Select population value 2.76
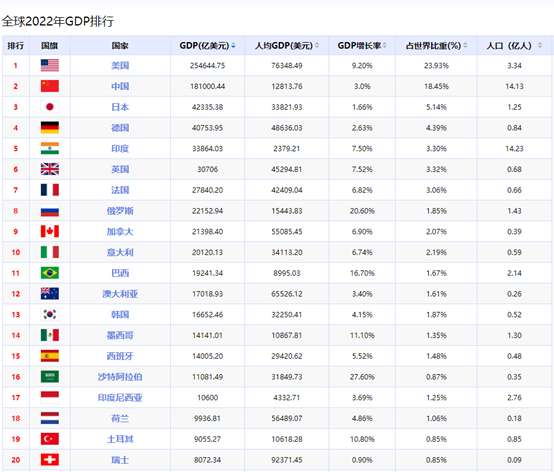The image size is (554, 472). pos(514,398)
